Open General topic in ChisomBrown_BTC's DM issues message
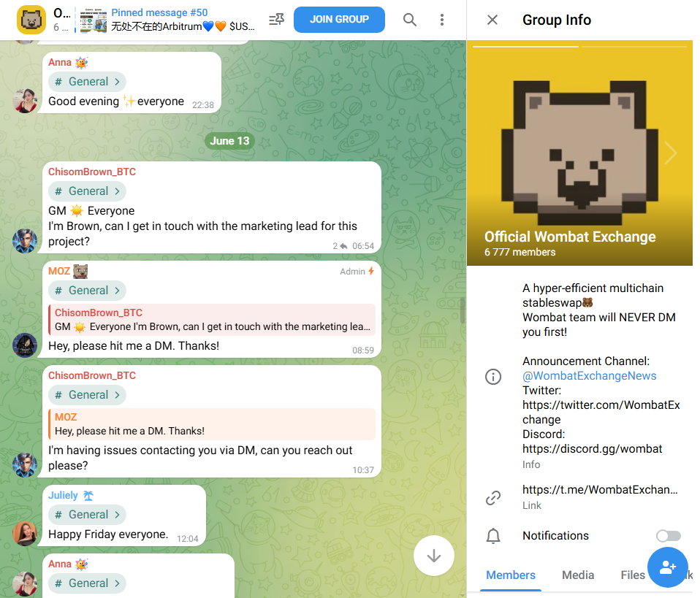Viewport: 700px width, 598px height. pos(87,395)
